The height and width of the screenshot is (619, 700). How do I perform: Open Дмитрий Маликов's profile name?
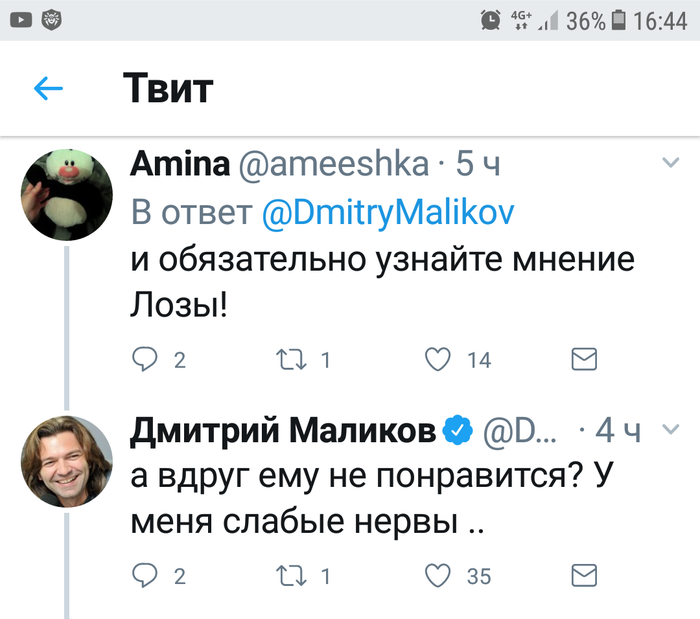click(x=284, y=431)
